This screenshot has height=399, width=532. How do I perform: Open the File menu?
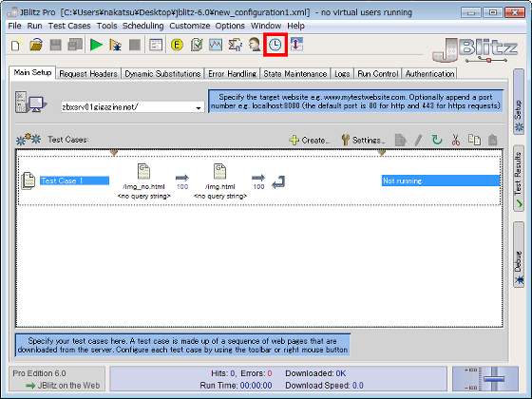[14, 26]
